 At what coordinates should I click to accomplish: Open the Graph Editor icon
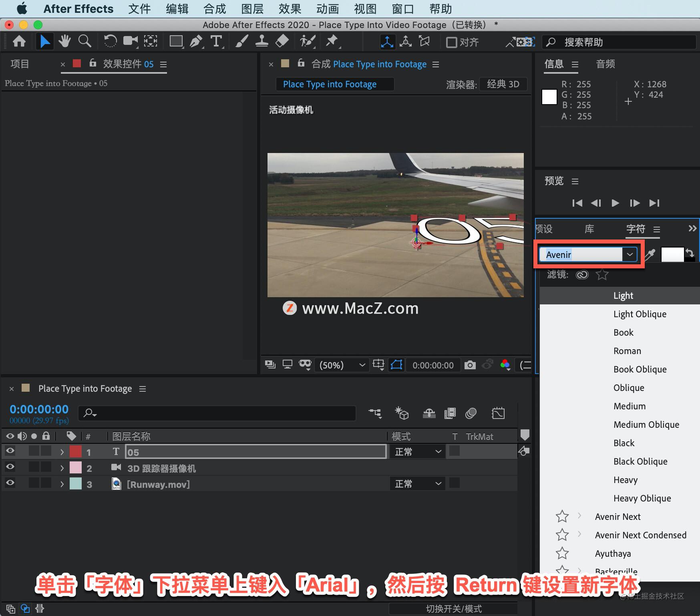[498, 413]
